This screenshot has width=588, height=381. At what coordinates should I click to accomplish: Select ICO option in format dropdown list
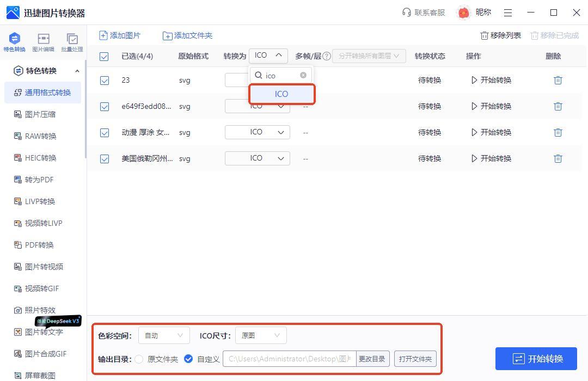pyautogui.click(x=281, y=94)
